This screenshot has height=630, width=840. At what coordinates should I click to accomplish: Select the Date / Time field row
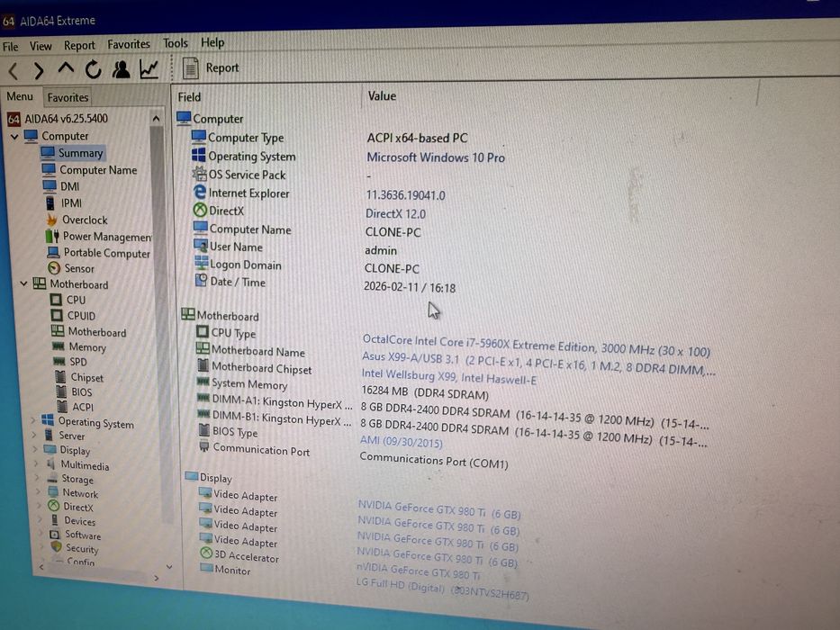(x=230, y=281)
